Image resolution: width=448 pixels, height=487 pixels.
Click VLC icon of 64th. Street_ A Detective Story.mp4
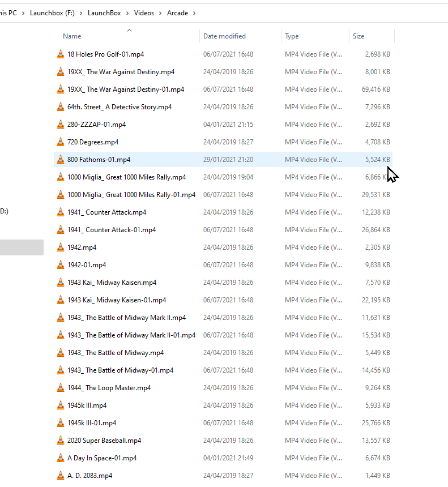pyautogui.click(x=61, y=107)
